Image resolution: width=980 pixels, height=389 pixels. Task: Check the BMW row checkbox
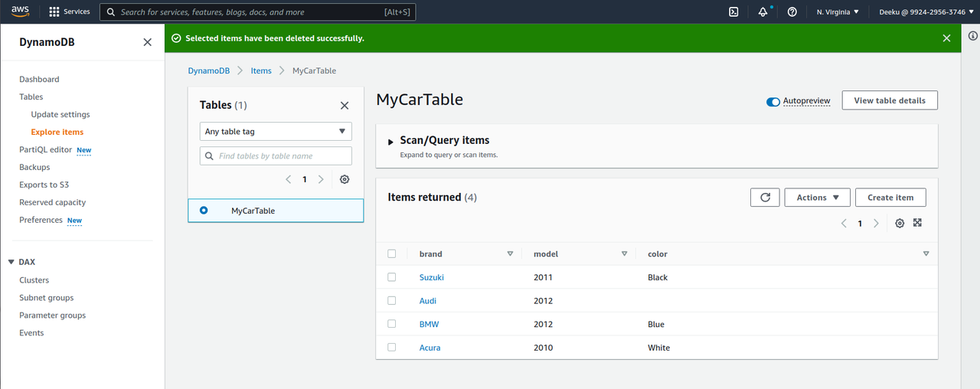pyautogui.click(x=392, y=324)
